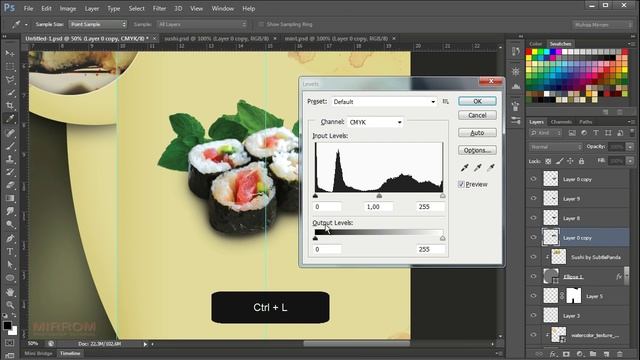Open the Image menu
This screenshot has width=640, height=360.
pyautogui.click(x=68, y=8)
